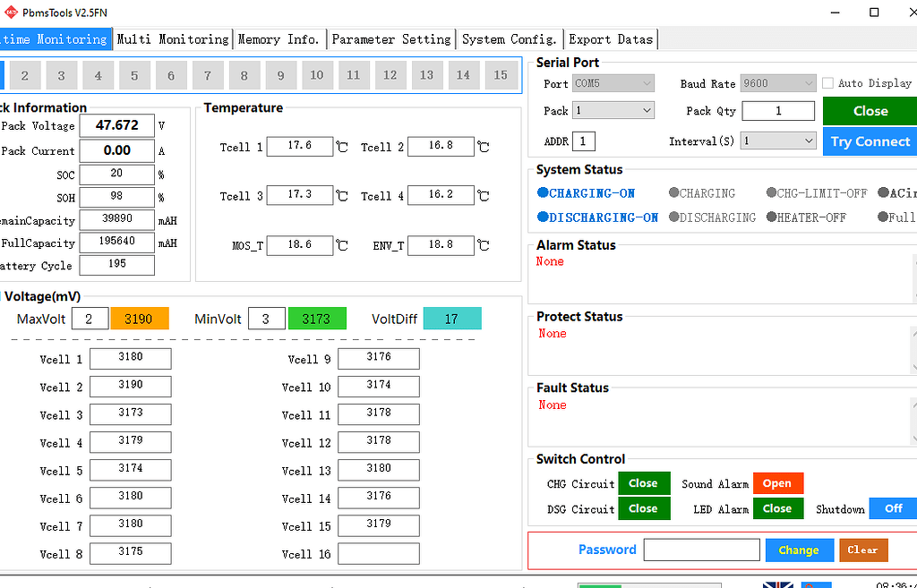Screen dimensions: 917x588
Task: Click the HEATER-OFF status indicator
Action: click(806, 217)
